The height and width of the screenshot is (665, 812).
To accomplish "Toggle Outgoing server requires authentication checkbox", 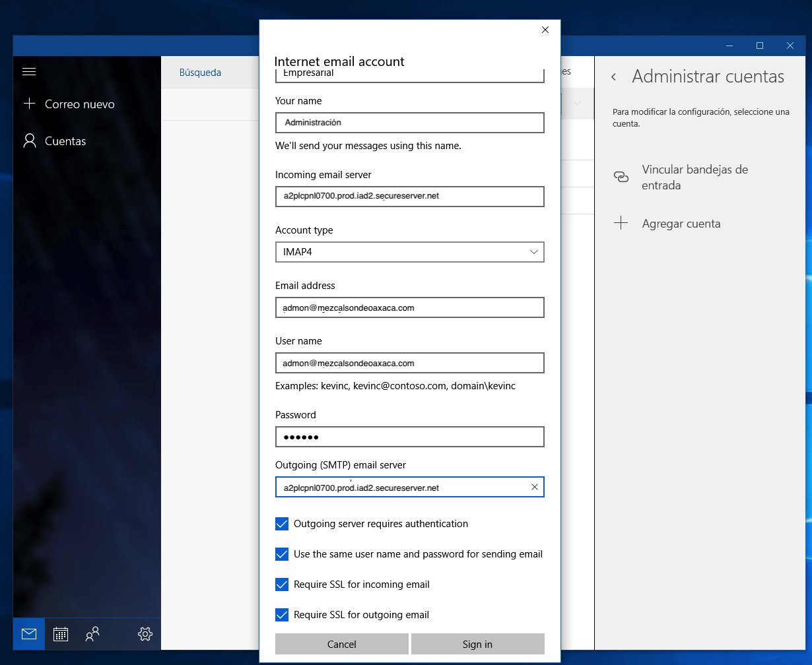I will [282, 524].
